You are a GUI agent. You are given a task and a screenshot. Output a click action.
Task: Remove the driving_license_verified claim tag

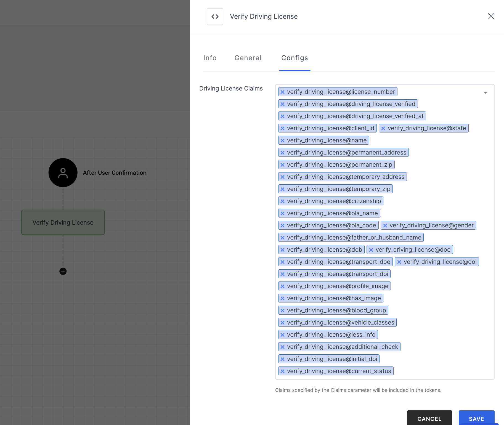pyautogui.click(x=282, y=104)
